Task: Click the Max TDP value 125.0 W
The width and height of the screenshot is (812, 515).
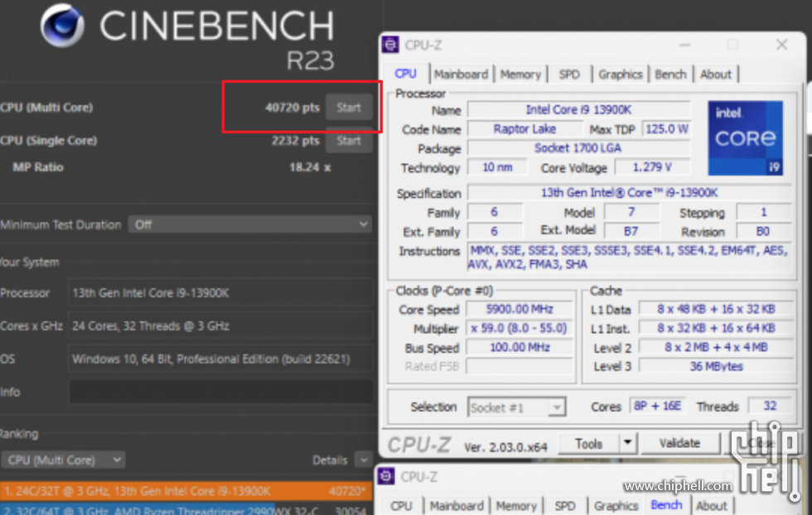Action: 666,129
